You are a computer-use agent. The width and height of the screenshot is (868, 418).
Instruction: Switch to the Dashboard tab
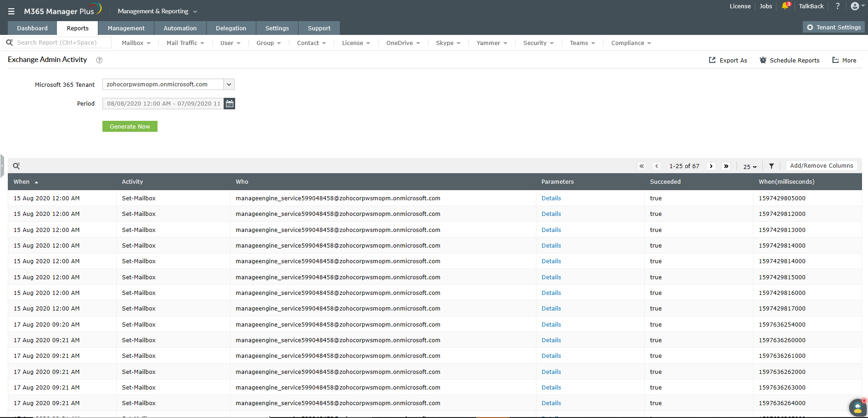pos(32,28)
